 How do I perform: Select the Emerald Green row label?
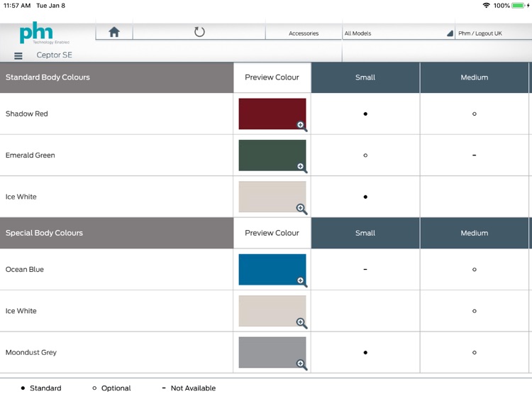pos(31,155)
